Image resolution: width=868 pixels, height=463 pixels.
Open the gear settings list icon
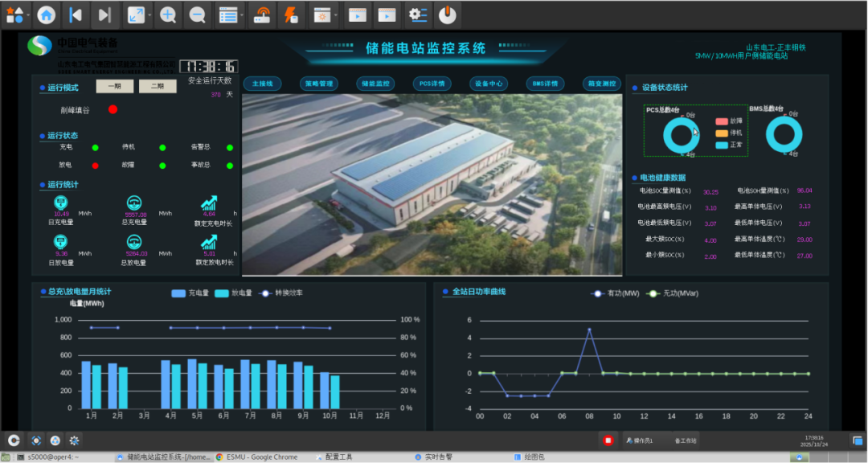(418, 14)
